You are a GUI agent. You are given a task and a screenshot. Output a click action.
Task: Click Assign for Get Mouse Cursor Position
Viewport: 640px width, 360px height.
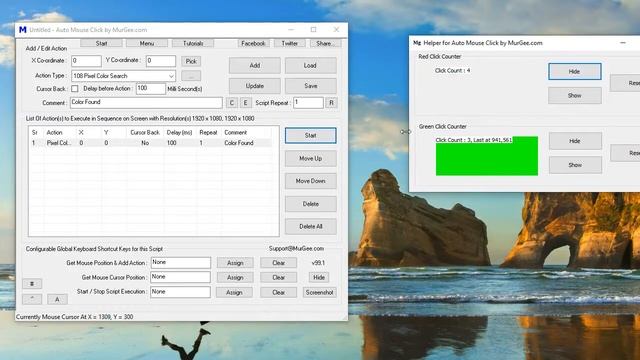point(235,278)
